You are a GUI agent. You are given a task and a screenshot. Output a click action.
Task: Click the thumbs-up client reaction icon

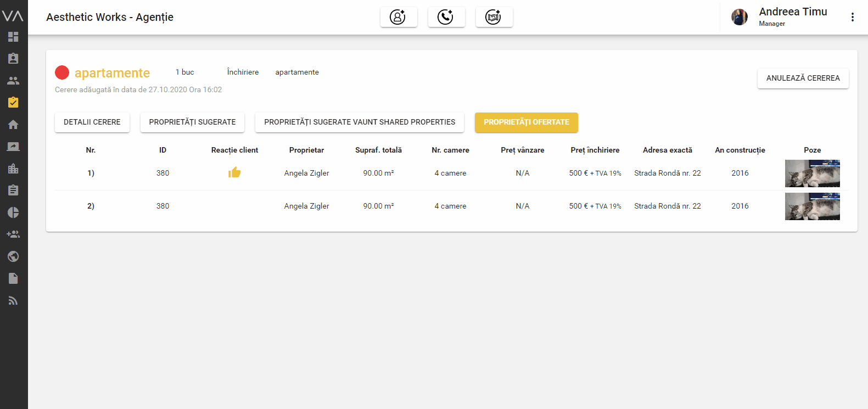click(234, 172)
